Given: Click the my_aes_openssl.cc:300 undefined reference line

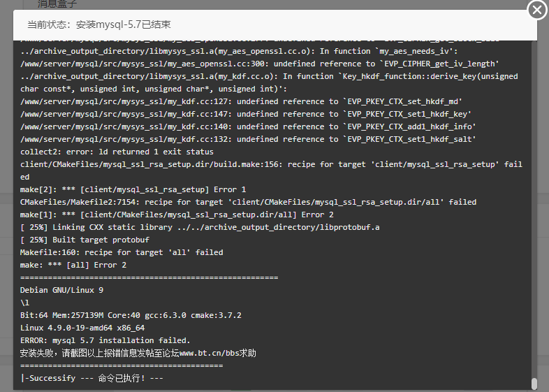Looking at the screenshot, I should coord(260,64).
